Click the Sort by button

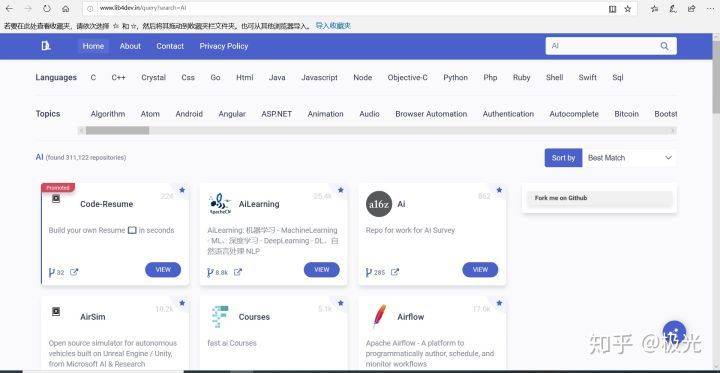pyautogui.click(x=563, y=158)
